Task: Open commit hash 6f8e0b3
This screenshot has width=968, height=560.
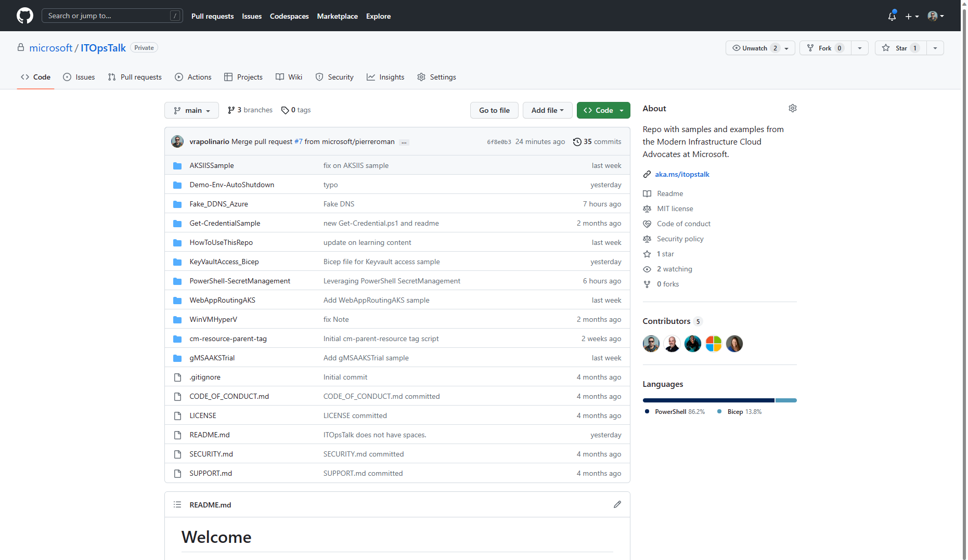Action: 499,142
